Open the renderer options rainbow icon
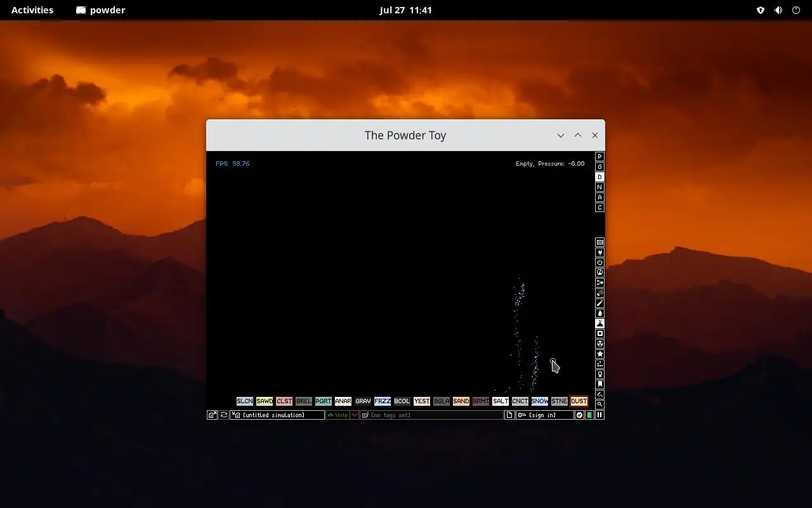Image resolution: width=812 pixels, height=508 pixels. [589, 415]
